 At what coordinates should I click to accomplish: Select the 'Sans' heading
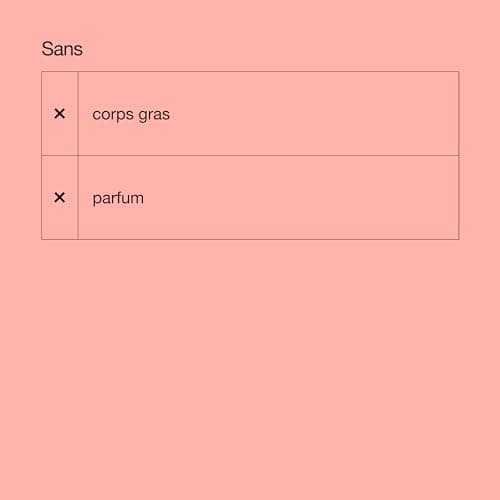pos(62,49)
